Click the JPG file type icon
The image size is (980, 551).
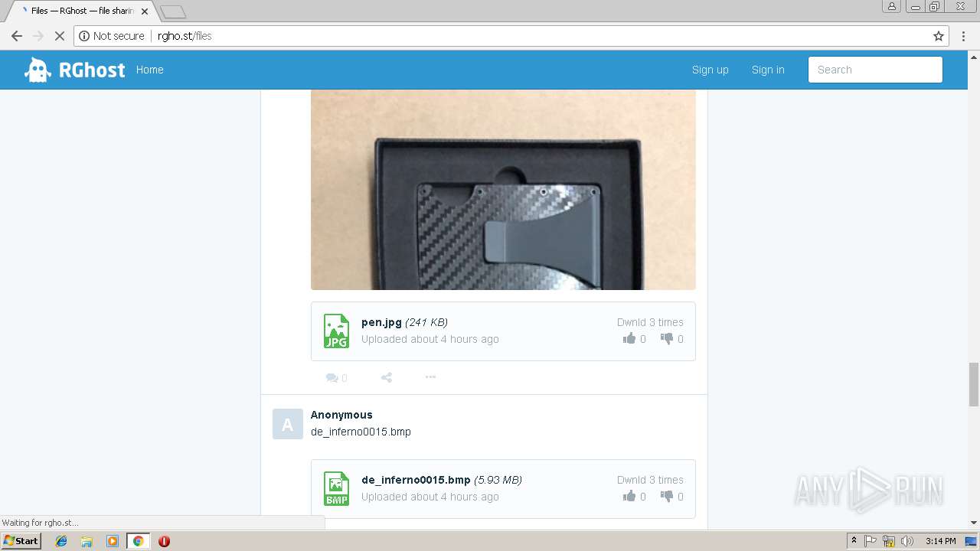click(x=336, y=331)
